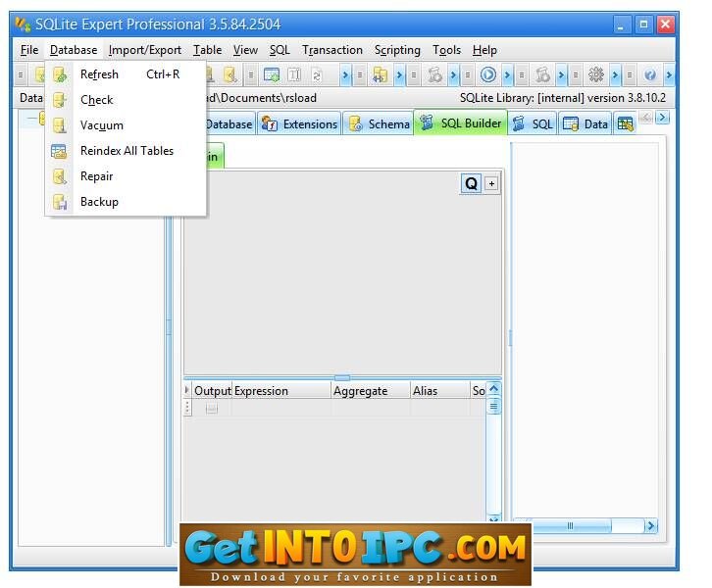Click the toolbar grip handle left of the gear icon
712x588 pixels.
tap(576, 75)
